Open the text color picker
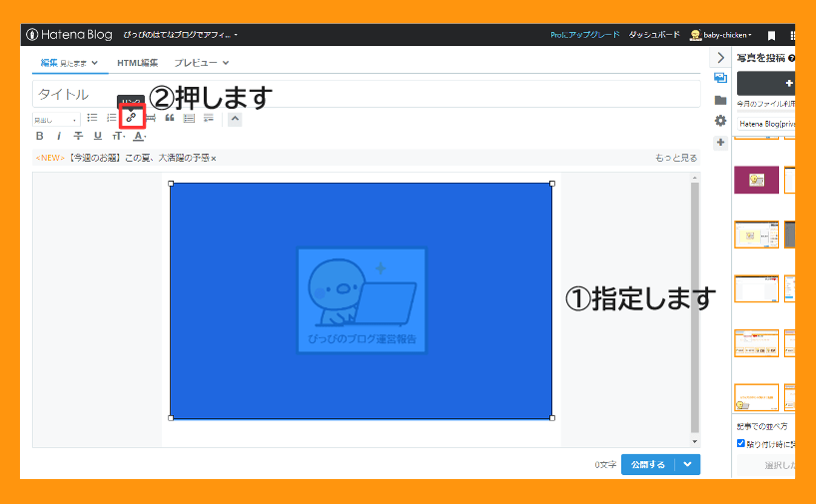The width and height of the screenshot is (816, 504). [139, 137]
